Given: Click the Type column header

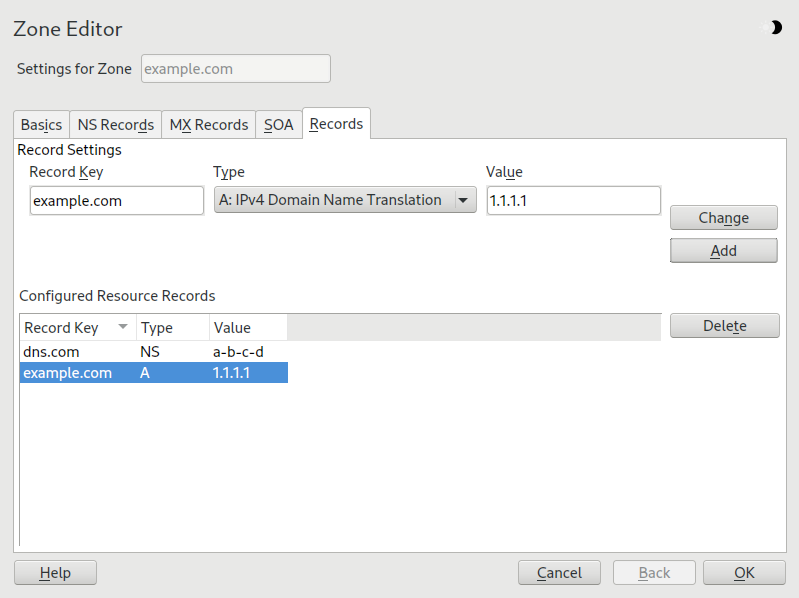Looking at the screenshot, I should pos(157,327).
